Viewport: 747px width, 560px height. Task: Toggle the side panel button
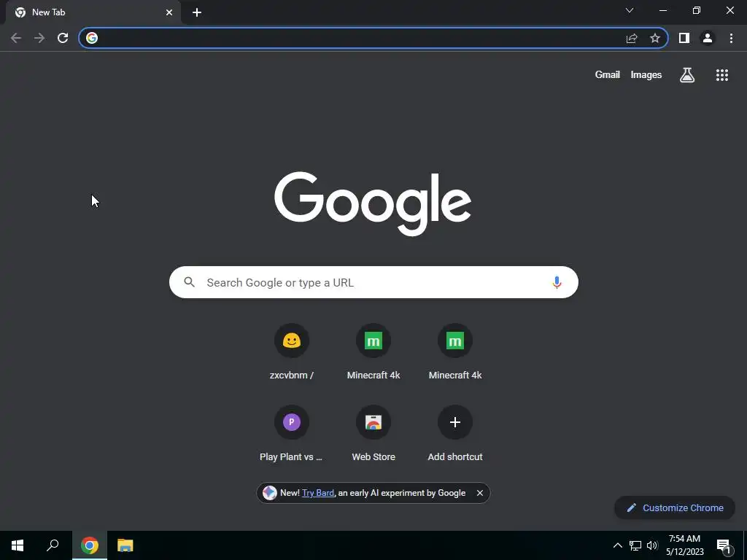[x=684, y=38]
